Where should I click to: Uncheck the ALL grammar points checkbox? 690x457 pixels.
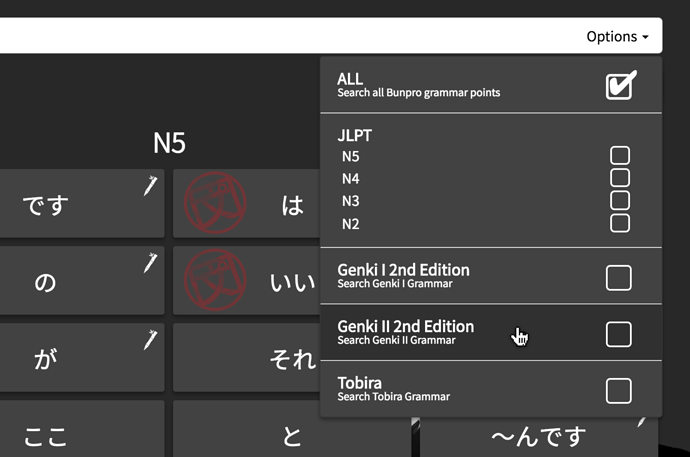pyautogui.click(x=620, y=85)
